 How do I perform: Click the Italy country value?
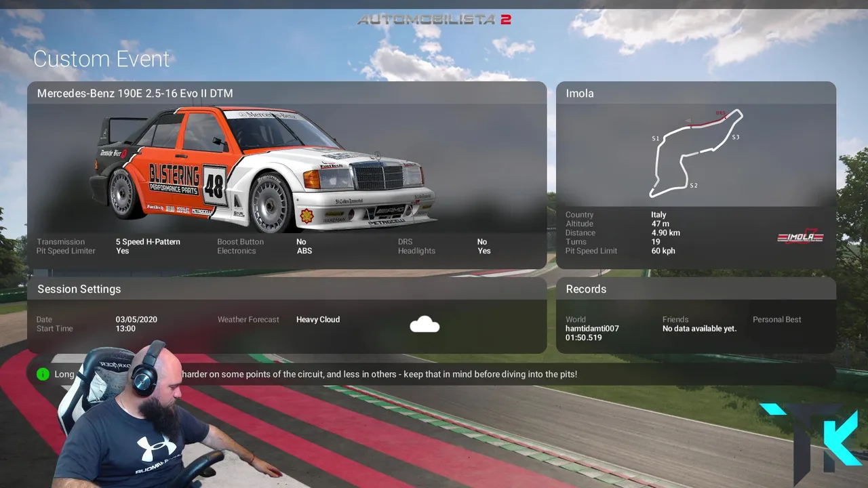coord(658,215)
